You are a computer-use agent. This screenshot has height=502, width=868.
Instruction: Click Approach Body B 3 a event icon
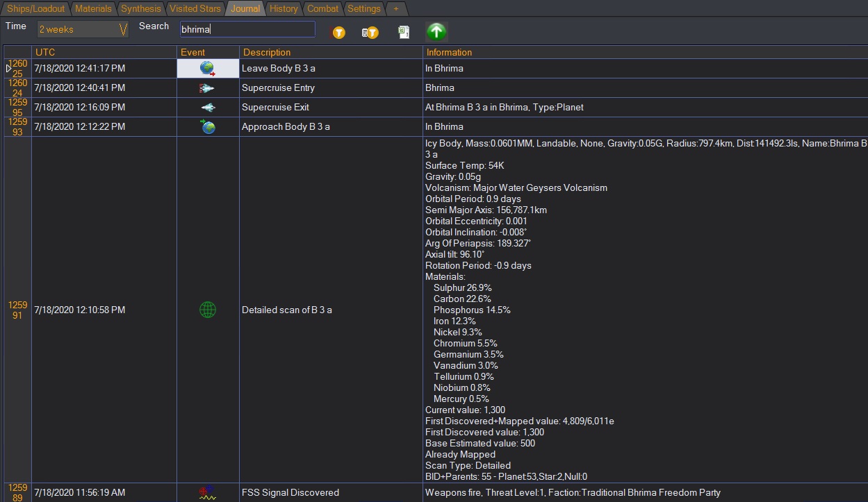(x=208, y=127)
